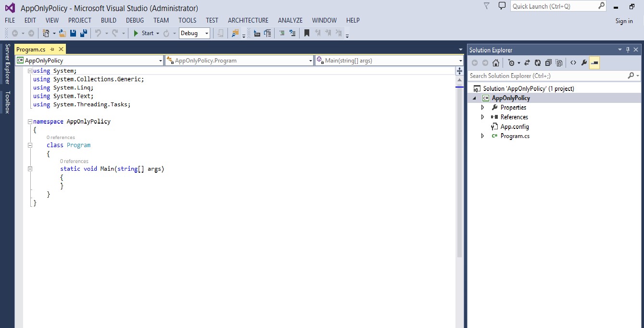Open the ANALYZE menu
Image resolution: width=644 pixels, height=328 pixels.
click(290, 20)
